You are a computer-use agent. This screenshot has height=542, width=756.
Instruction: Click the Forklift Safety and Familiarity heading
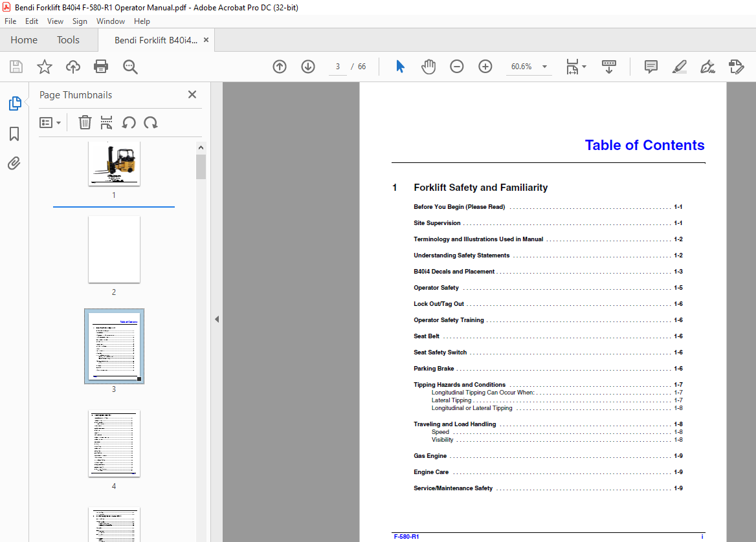(x=481, y=188)
